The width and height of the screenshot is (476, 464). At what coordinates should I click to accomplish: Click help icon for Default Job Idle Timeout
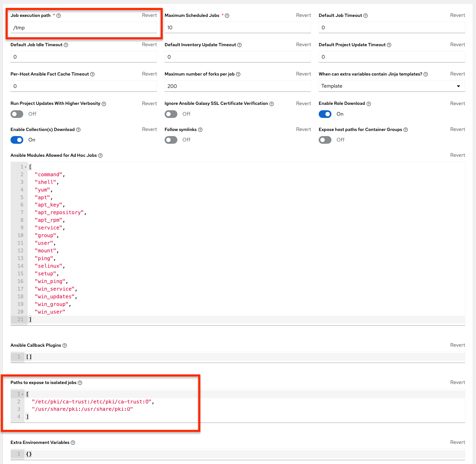click(66, 45)
